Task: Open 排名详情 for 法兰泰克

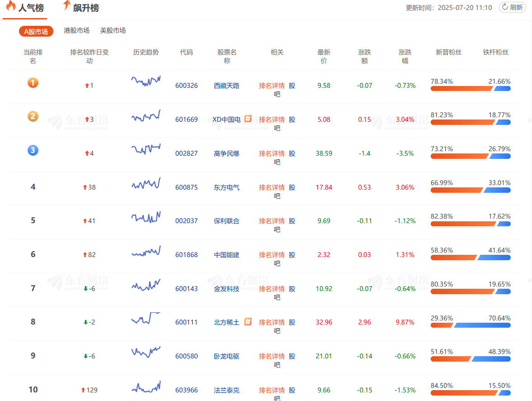Action: click(x=272, y=390)
